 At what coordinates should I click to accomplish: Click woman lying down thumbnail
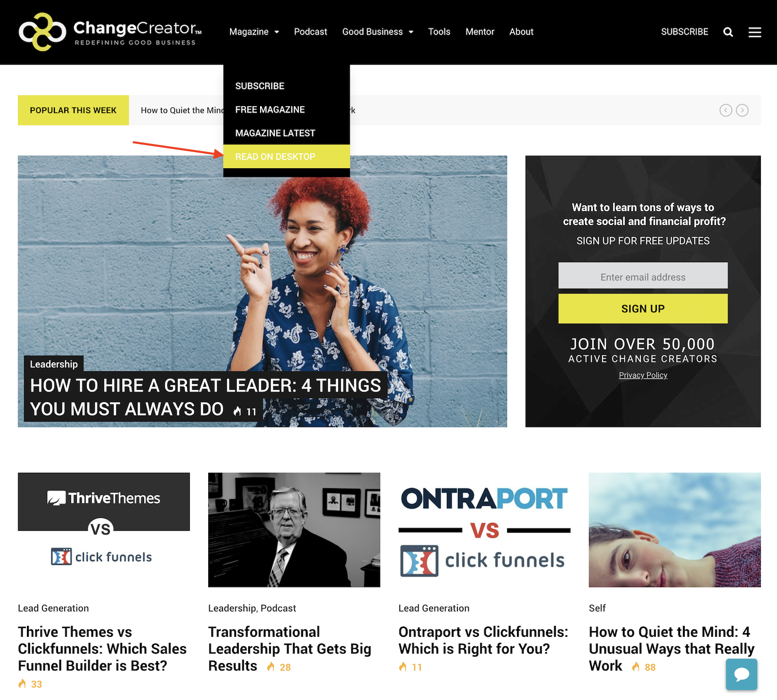coord(675,530)
